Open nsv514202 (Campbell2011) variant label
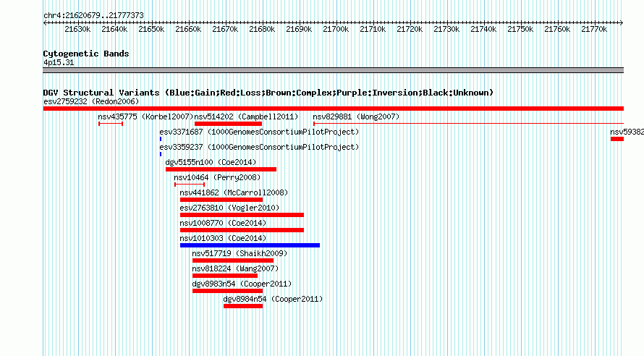644x356 pixels. pyautogui.click(x=247, y=116)
